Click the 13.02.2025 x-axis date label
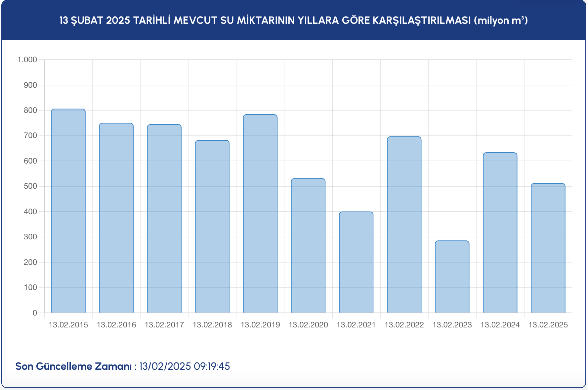This screenshot has width=588, height=390. pyautogui.click(x=548, y=325)
